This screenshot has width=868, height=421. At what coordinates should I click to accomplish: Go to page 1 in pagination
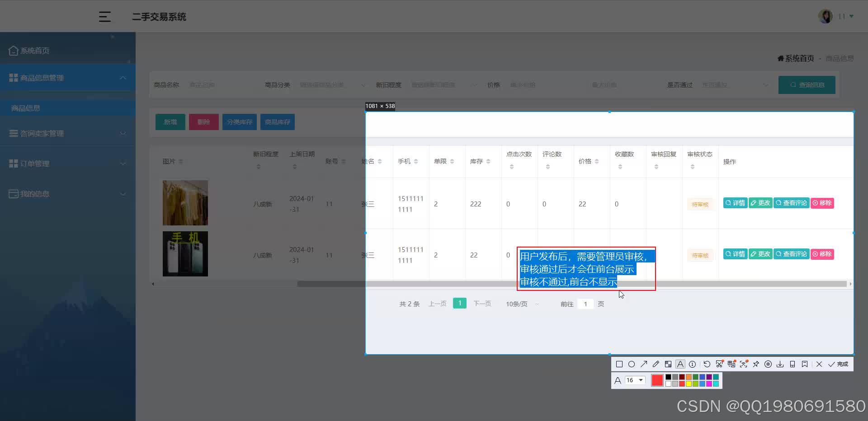pos(460,303)
